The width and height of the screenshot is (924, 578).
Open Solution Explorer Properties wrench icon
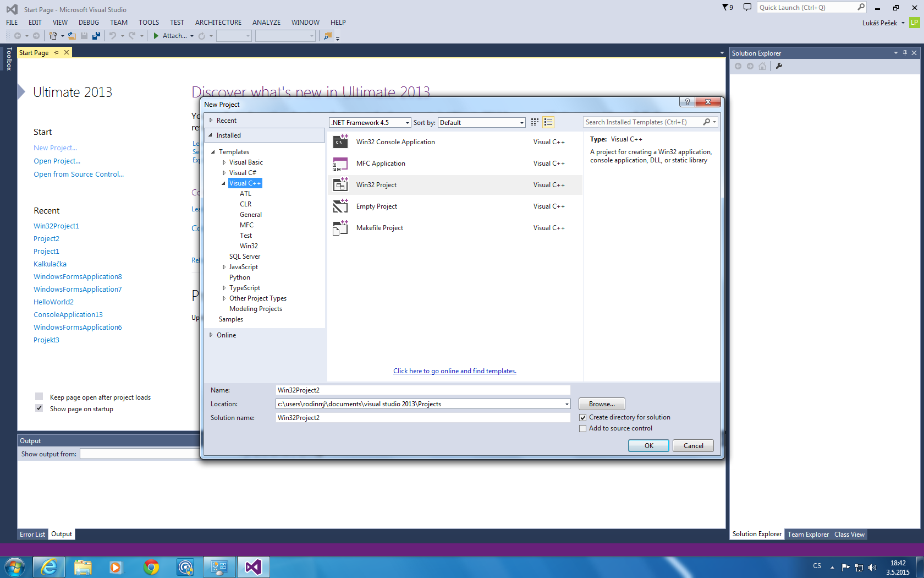[779, 66]
